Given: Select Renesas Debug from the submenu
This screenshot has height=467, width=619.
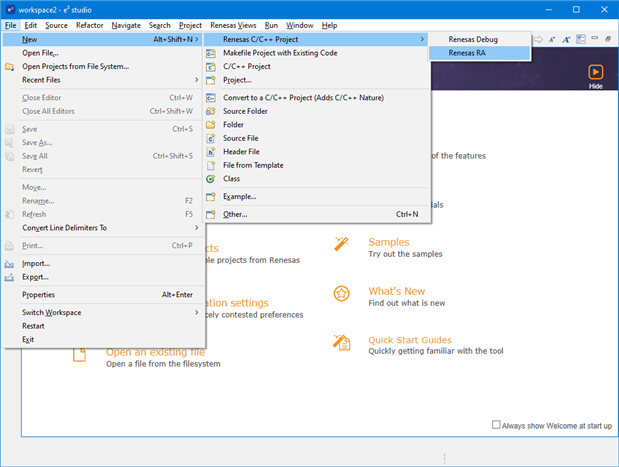Looking at the screenshot, I should (479, 39).
